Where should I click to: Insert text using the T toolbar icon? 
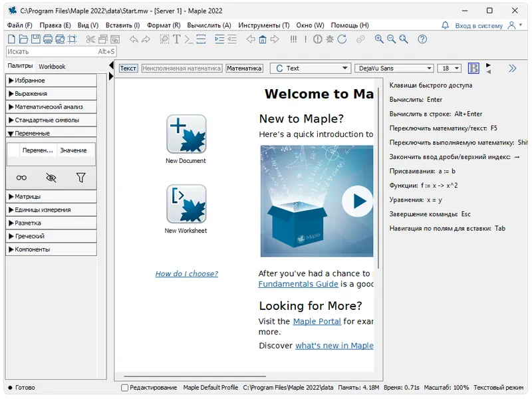click(x=177, y=39)
